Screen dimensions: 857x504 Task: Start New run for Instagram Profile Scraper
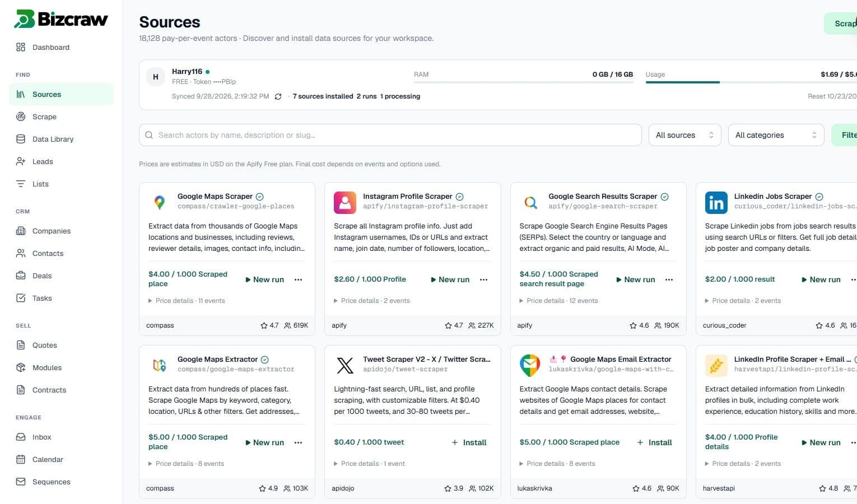[x=450, y=279]
